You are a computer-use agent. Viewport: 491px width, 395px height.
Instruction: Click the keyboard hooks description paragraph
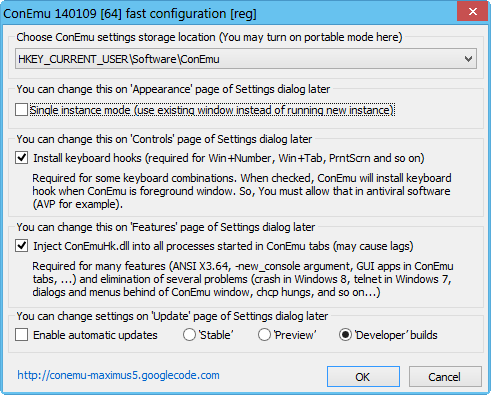tap(242, 191)
